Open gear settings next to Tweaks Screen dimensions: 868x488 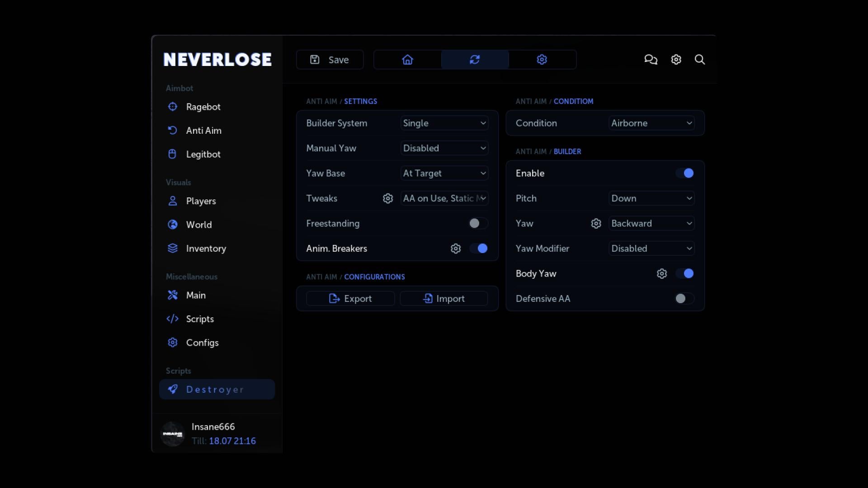pyautogui.click(x=387, y=198)
